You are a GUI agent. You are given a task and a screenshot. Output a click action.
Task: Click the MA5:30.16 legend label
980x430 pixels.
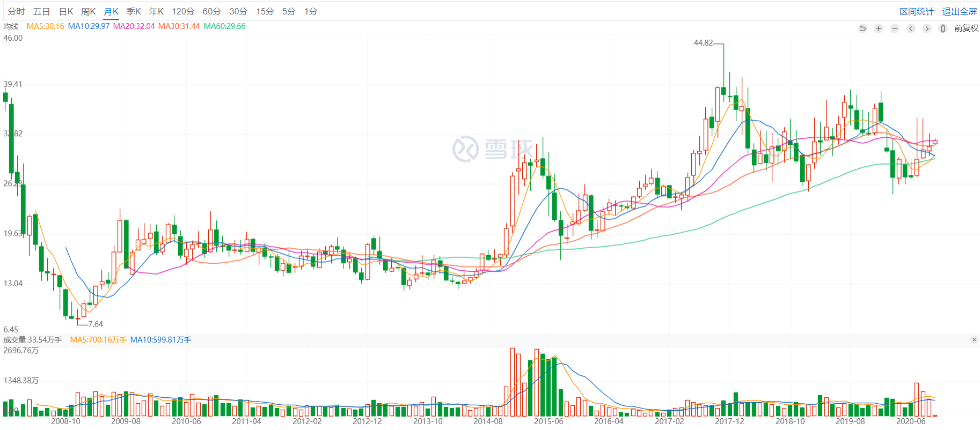pyautogui.click(x=45, y=26)
